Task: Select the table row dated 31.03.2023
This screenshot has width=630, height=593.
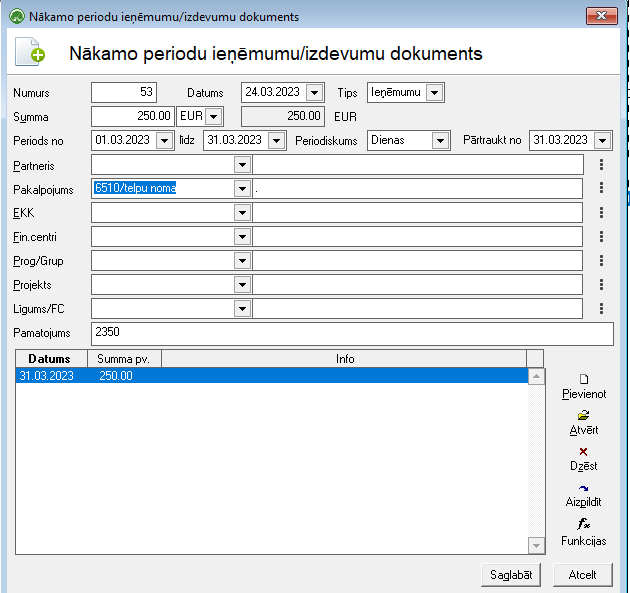Action: 272,376
